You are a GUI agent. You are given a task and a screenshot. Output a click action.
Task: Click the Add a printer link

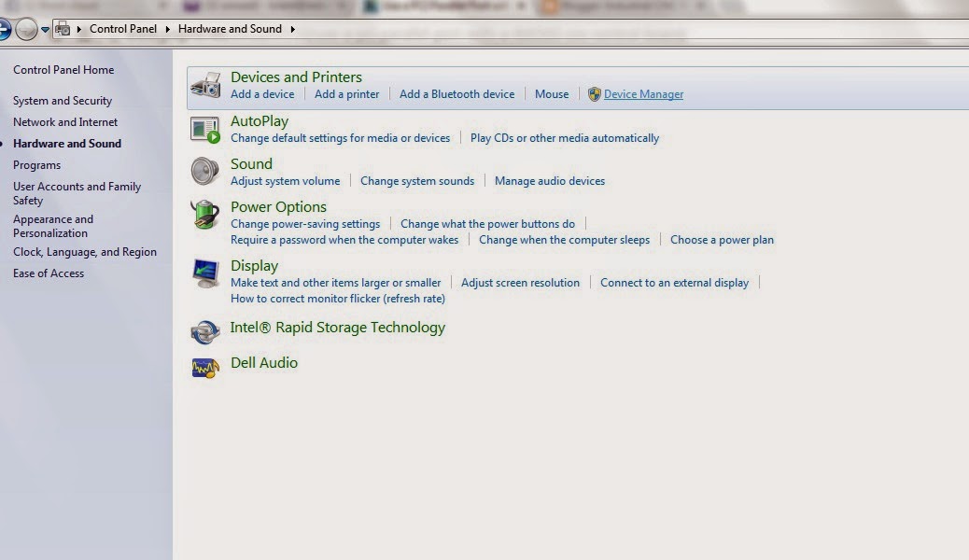coord(346,94)
